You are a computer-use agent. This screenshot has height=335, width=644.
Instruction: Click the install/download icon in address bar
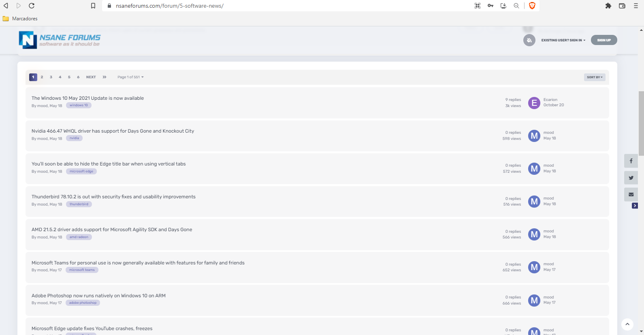click(503, 6)
